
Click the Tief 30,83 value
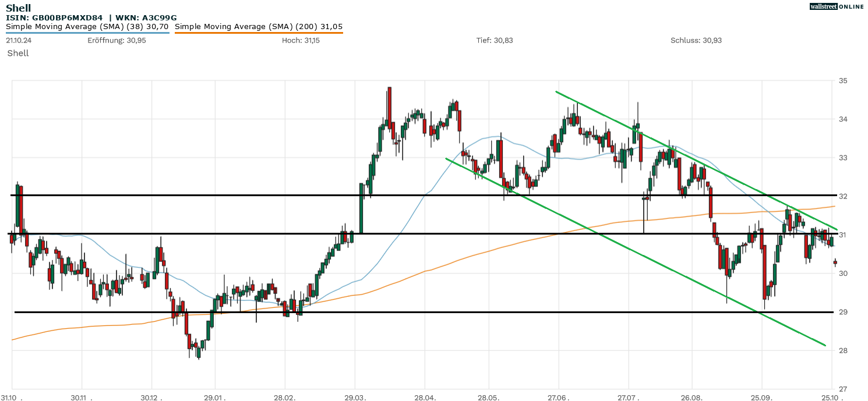(495, 40)
